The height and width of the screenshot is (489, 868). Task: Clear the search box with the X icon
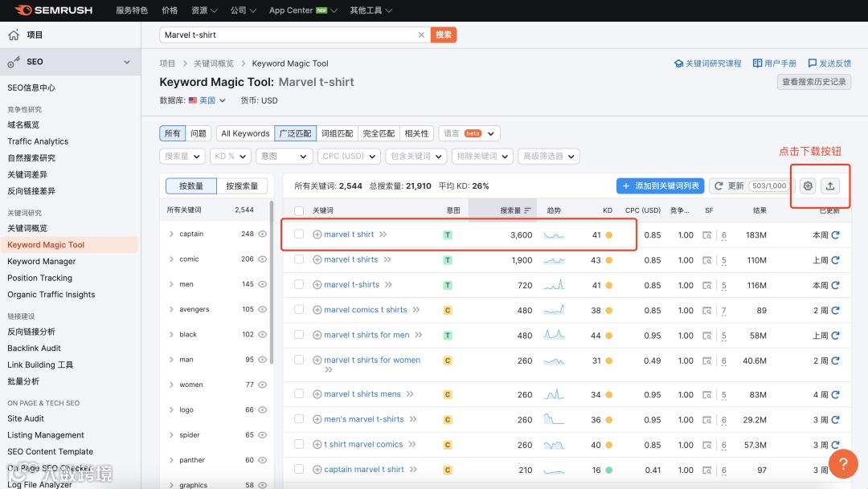[421, 35]
